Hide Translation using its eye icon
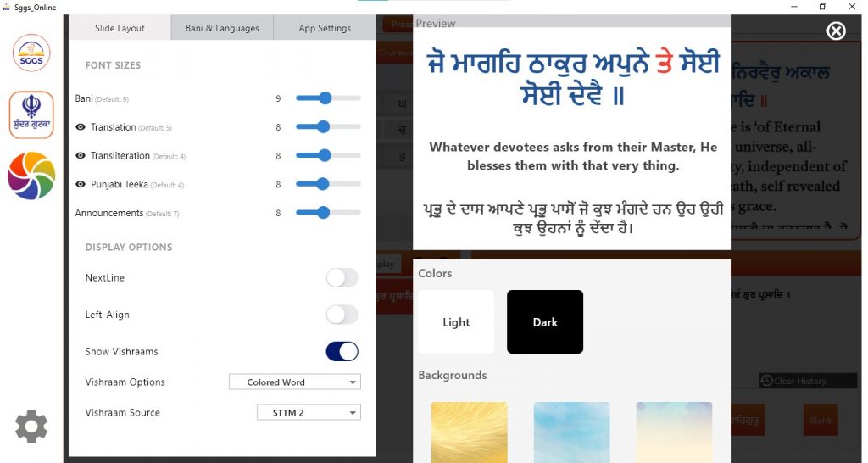 81,127
